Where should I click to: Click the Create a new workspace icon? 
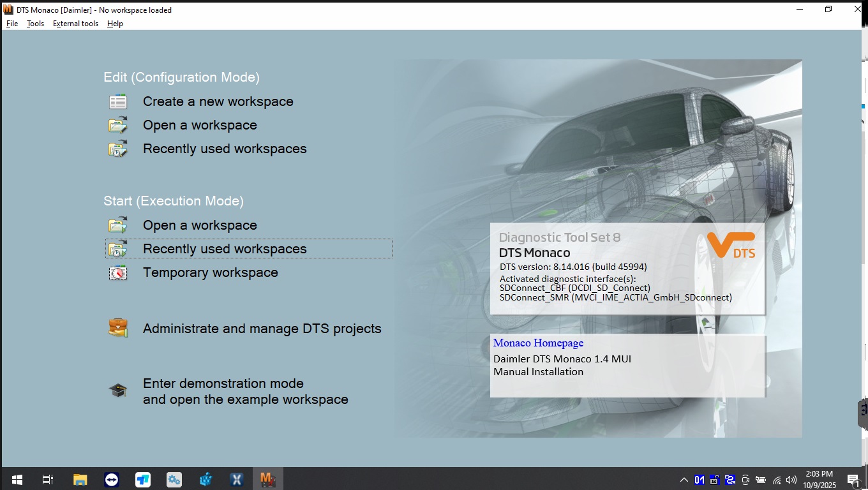pyautogui.click(x=118, y=102)
